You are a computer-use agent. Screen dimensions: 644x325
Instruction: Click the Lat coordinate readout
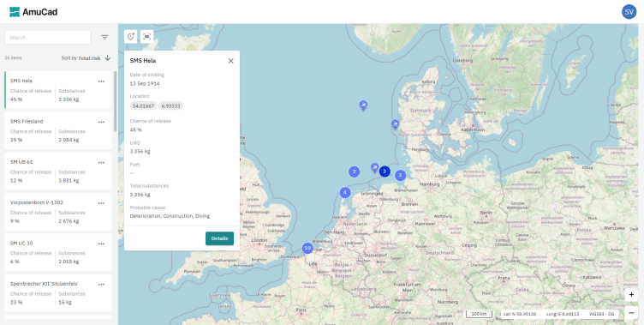click(x=520, y=314)
